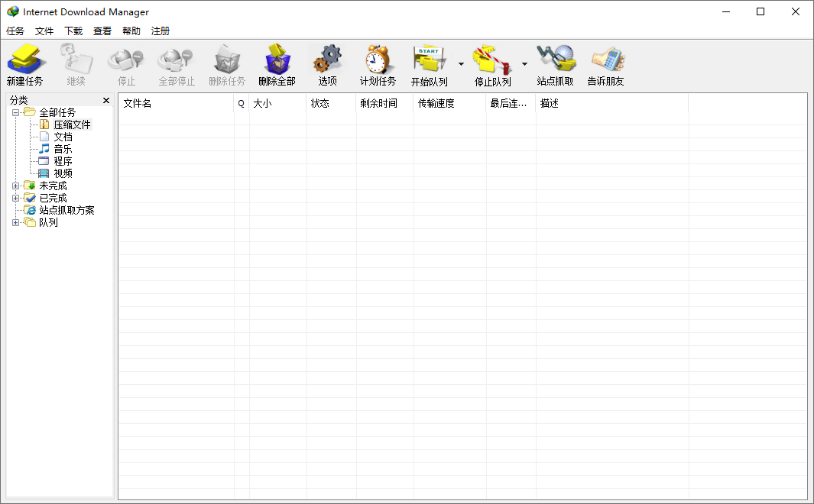The image size is (814, 504).
Task: Sort by 传输速度 column header
Action: pos(449,103)
